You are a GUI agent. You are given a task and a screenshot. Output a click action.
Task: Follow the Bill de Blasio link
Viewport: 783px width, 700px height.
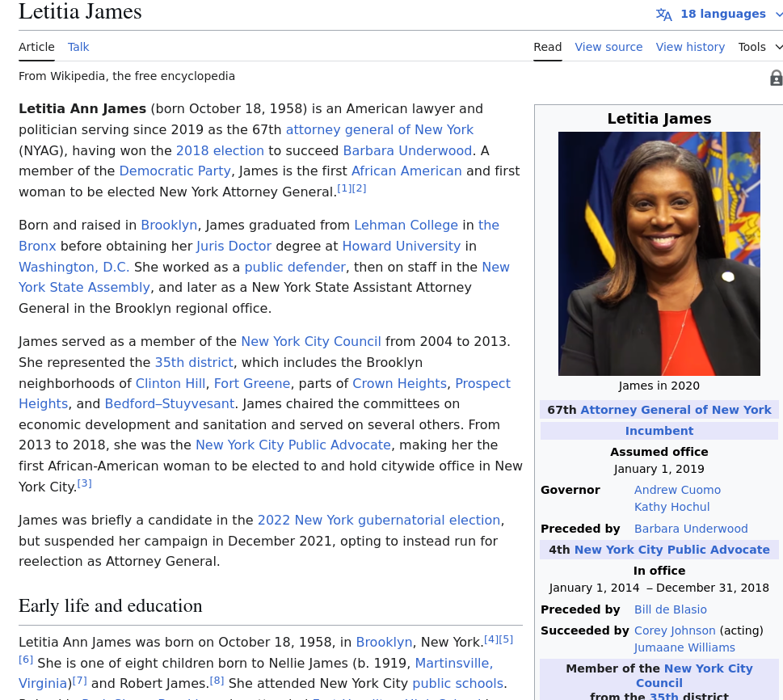click(x=670, y=610)
